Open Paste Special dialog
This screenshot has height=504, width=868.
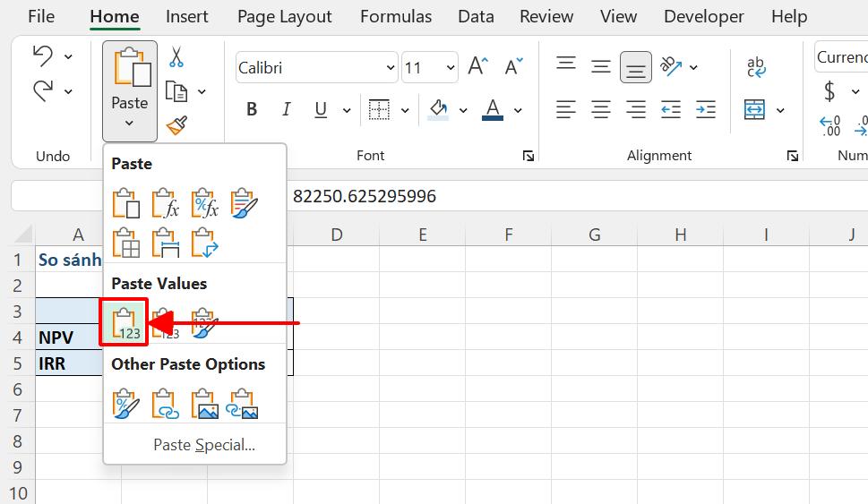point(204,445)
